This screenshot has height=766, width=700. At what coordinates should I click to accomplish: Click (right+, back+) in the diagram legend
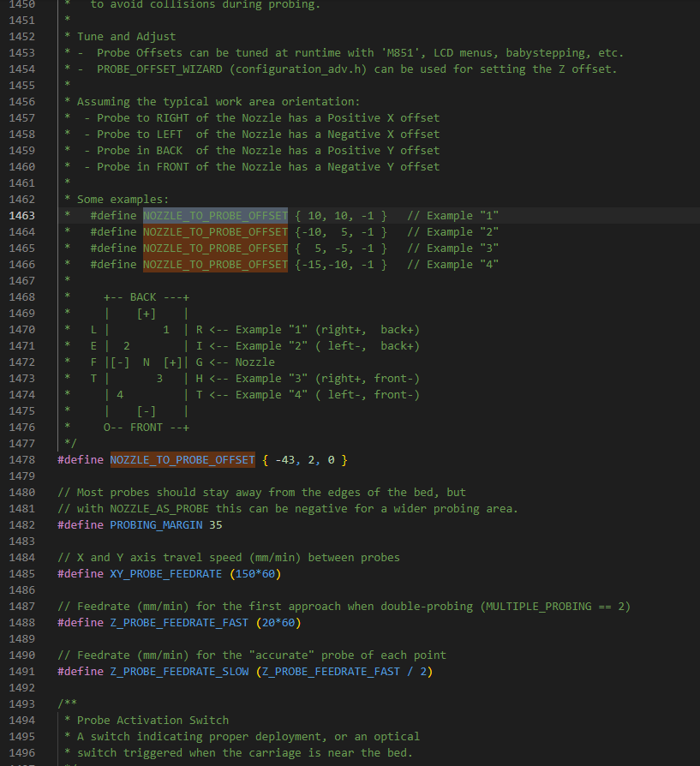tap(368, 329)
